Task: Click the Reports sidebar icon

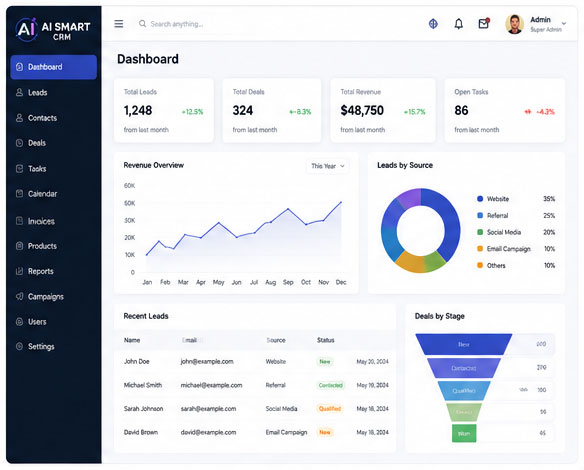Action: tap(19, 271)
